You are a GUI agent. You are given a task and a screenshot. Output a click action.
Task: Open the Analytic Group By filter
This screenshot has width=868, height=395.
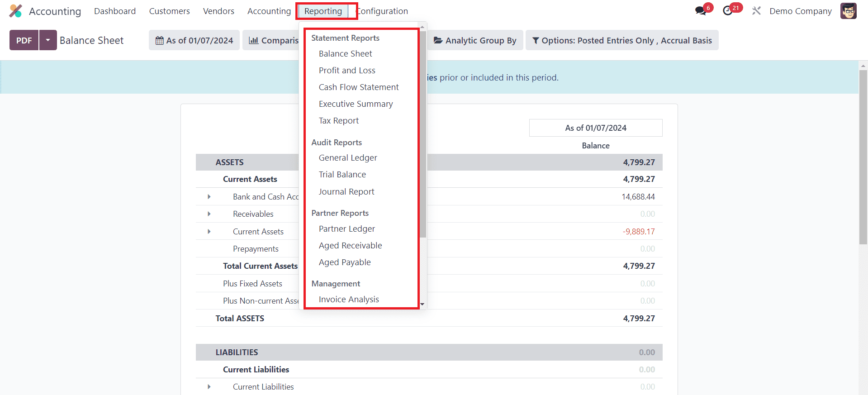pos(475,40)
